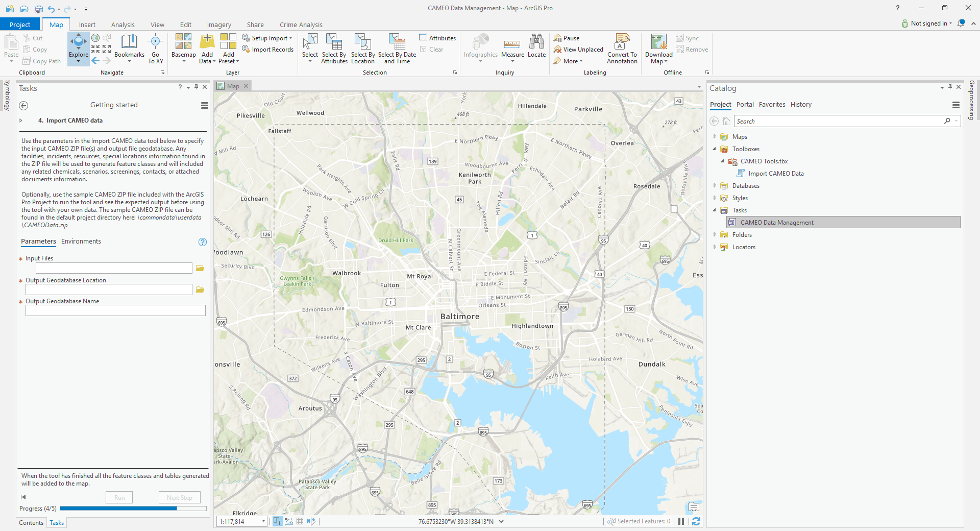The height and width of the screenshot is (531, 980).
Task: Switch to the Portal tab in Catalog
Action: tap(745, 105)
